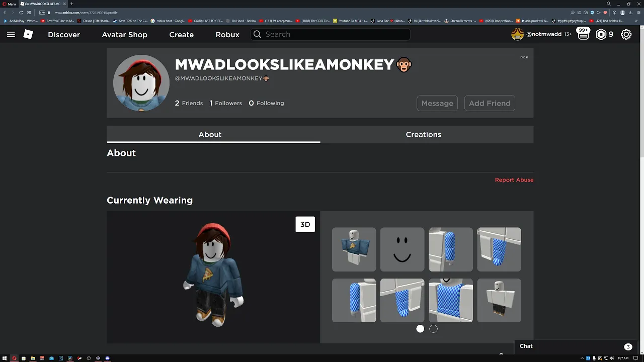Select the first page dot of worn items
This screenshot has height=362, width=644.
click(420, 329)
